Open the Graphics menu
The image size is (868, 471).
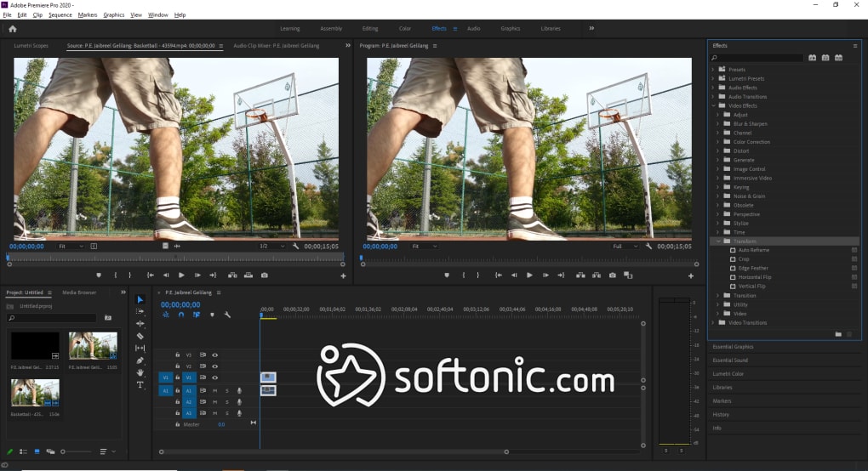(113, 15)
